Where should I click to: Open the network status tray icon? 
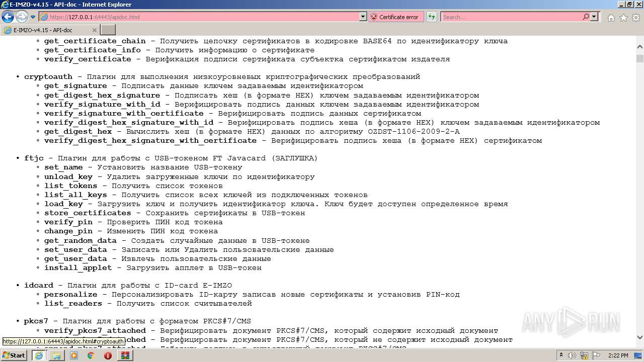click(x=584, y=355)
